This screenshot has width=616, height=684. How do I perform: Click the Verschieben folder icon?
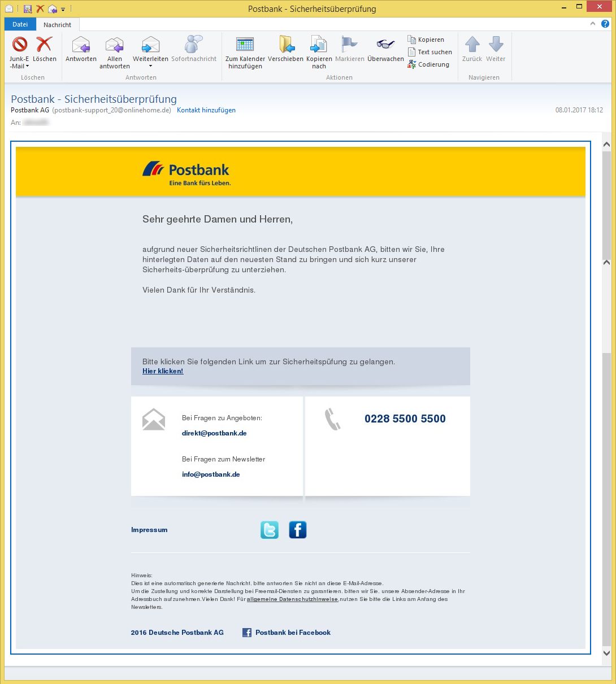tap(286, 44)
